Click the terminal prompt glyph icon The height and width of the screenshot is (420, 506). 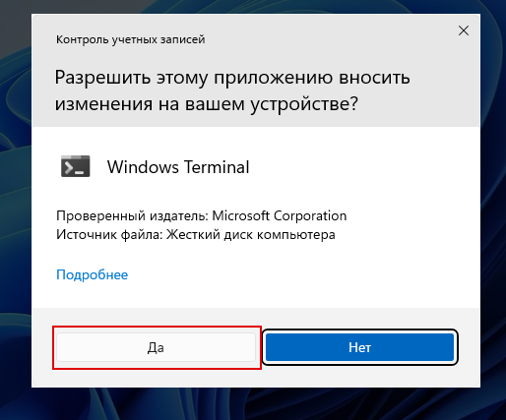pyautogui.click(x=75, y=166)
